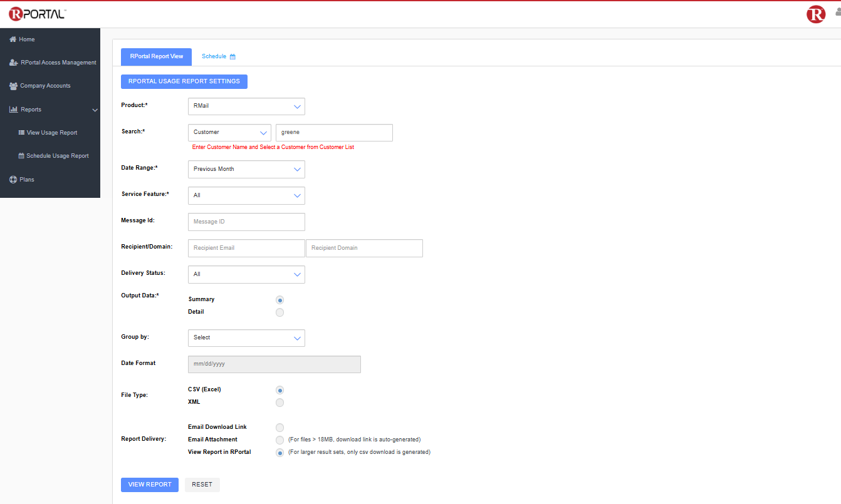841x504 pixels.
Task: Select the RPortal Report View tab
Action: pos(156,56)
